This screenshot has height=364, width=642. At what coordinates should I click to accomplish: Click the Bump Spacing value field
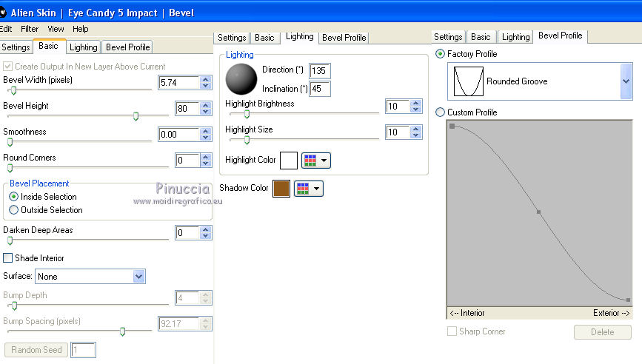tap(179, 324)
